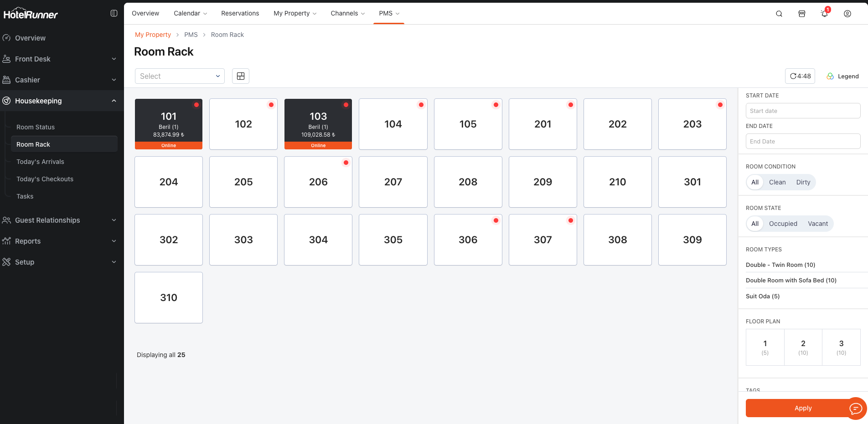The image size is (868, 424).
Task: Go to Today's Arrivals in sidebar
Action: (x=40, y=162)
